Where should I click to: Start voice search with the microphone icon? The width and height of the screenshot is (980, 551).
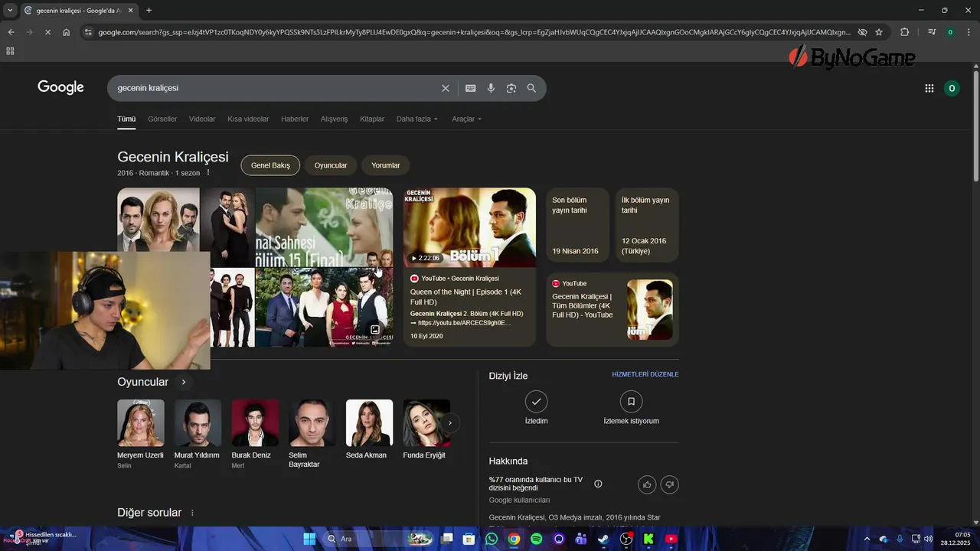[x=491, y=88]
